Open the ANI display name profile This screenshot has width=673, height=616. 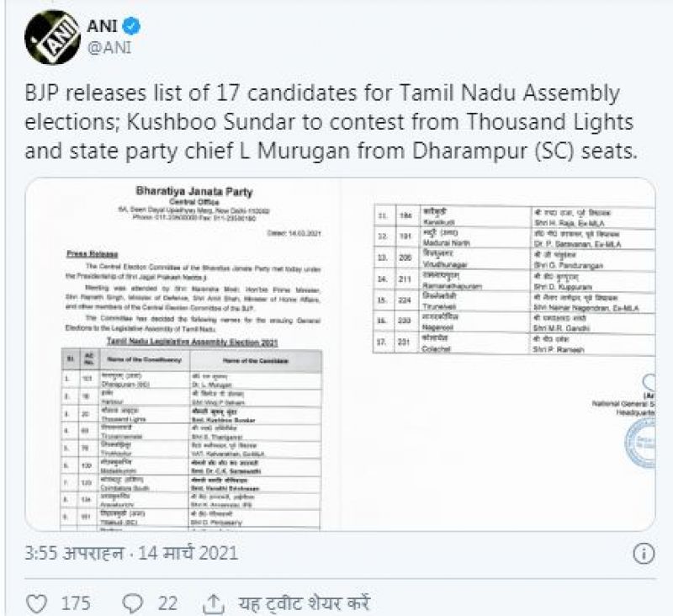point(105,27)
